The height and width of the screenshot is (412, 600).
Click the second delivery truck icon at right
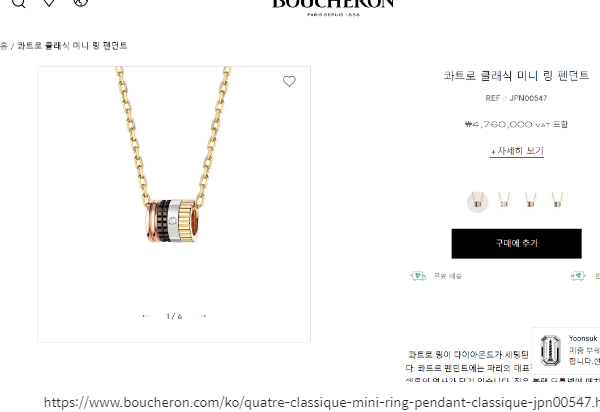(x=578, y=275)
